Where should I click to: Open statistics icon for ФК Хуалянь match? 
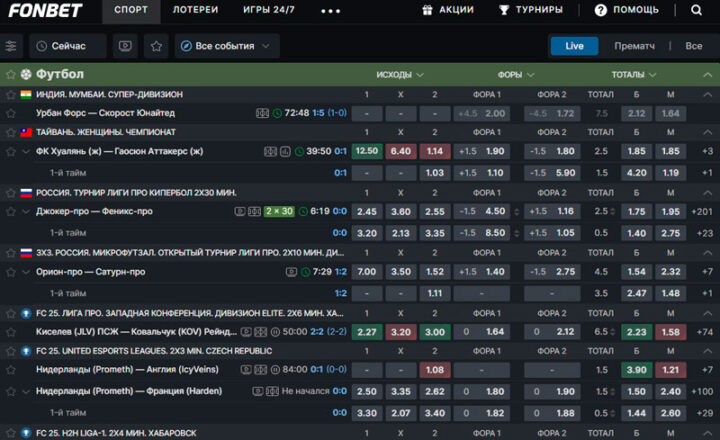point(285,151)
